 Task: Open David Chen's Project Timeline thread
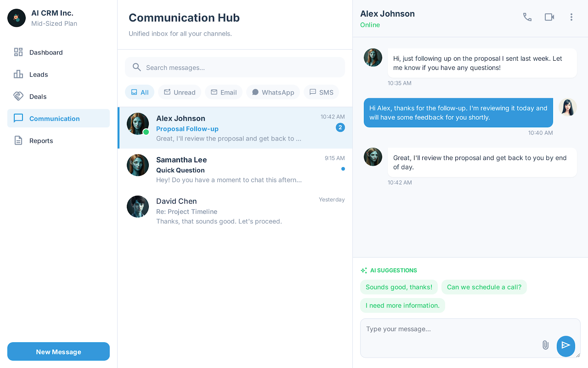[235, 211]
